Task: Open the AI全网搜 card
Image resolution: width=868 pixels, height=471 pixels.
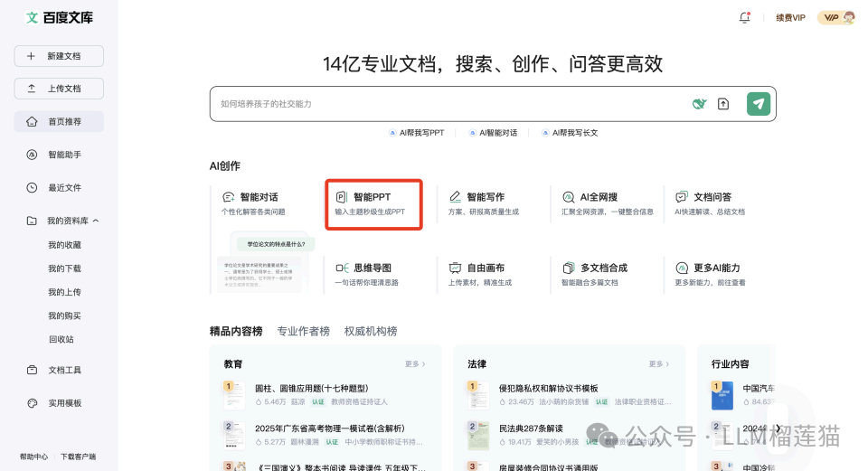Action: click(x=608, y=203)
